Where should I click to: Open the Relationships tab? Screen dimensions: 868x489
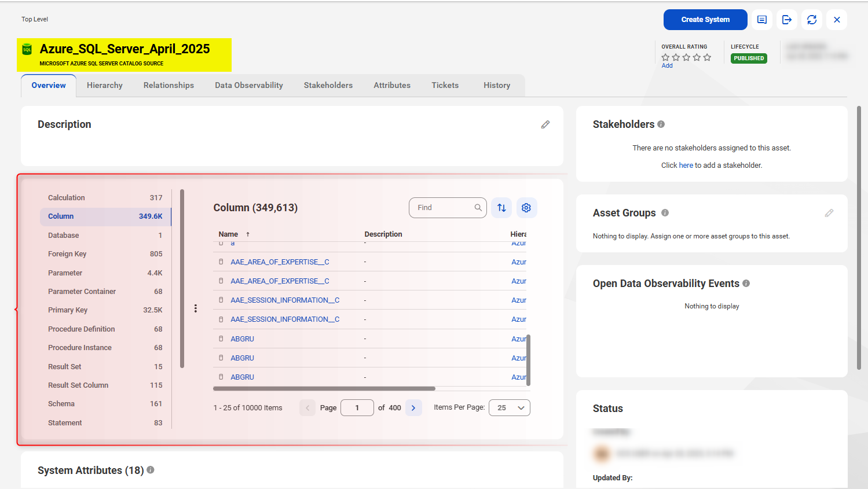[169, 85]
